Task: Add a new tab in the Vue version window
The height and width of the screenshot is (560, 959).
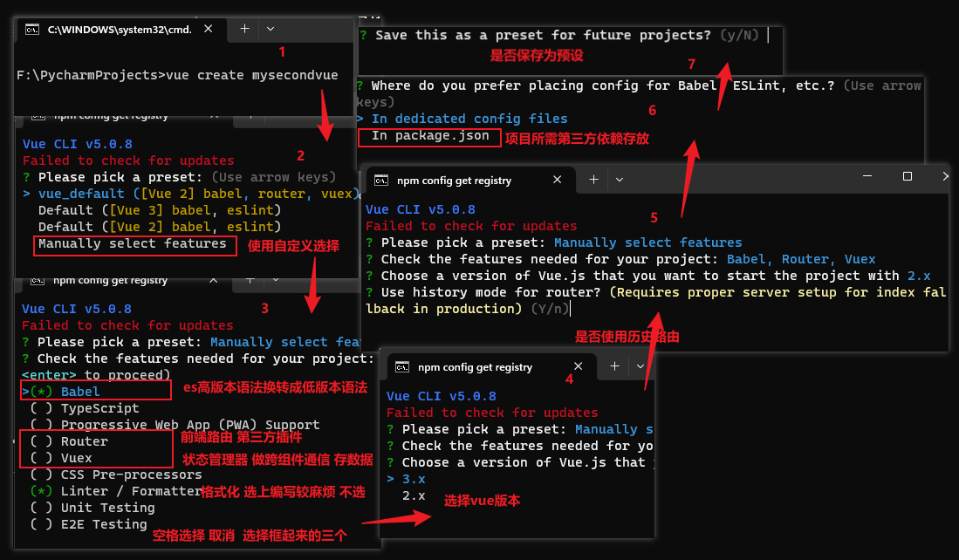Action: click(x=614, y=366)
